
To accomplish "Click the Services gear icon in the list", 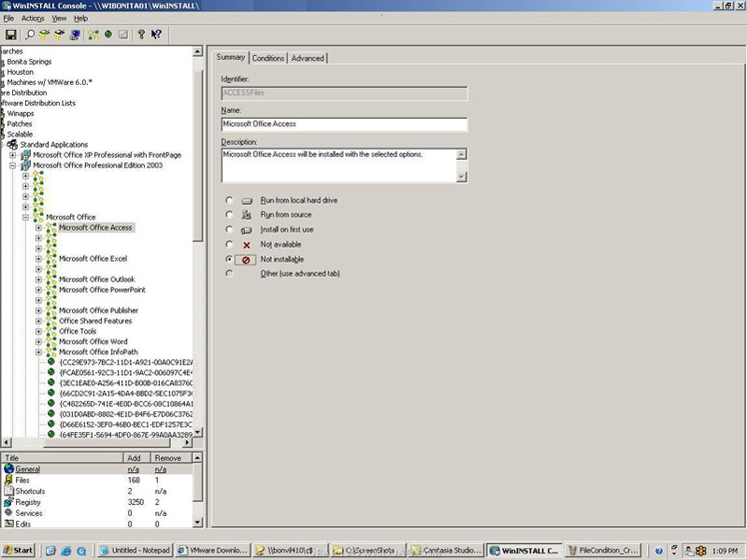I will pos(8,513).
